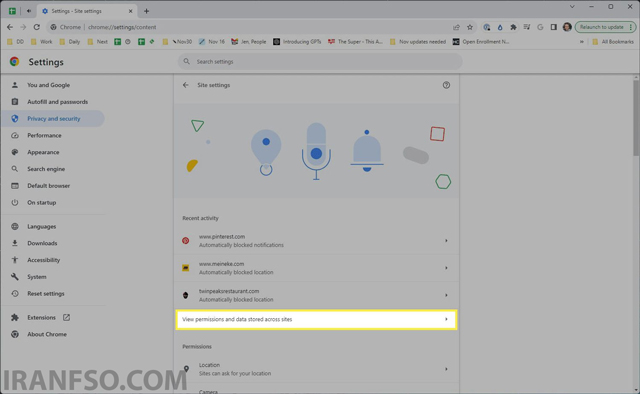Image resolution: width=640 pixels, height=394 pixels.
Task: Open the Nov 16 bookmark
Action: click(x=212, y=42)
